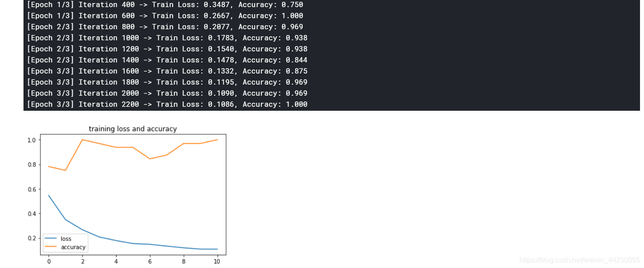Select the Iteration 1400 log line

click(167, 60)
